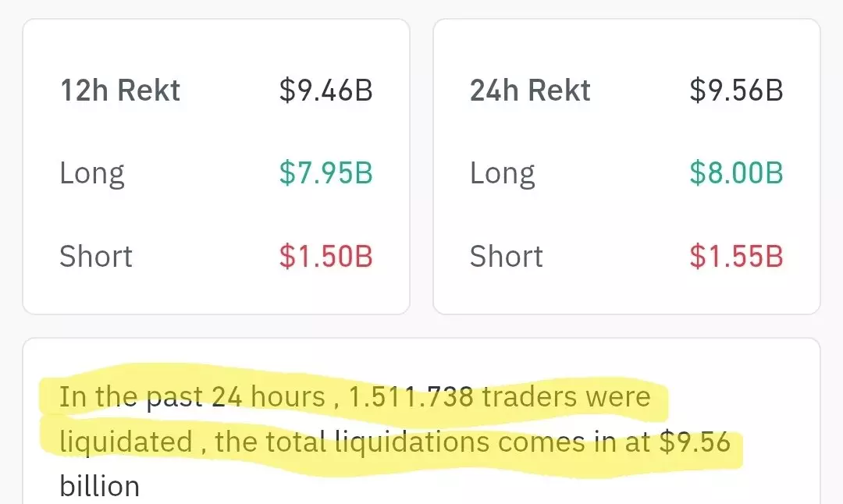Click the Short label in 12h card
This screenshot has height=504, width=843.
(x=96, y=256)
